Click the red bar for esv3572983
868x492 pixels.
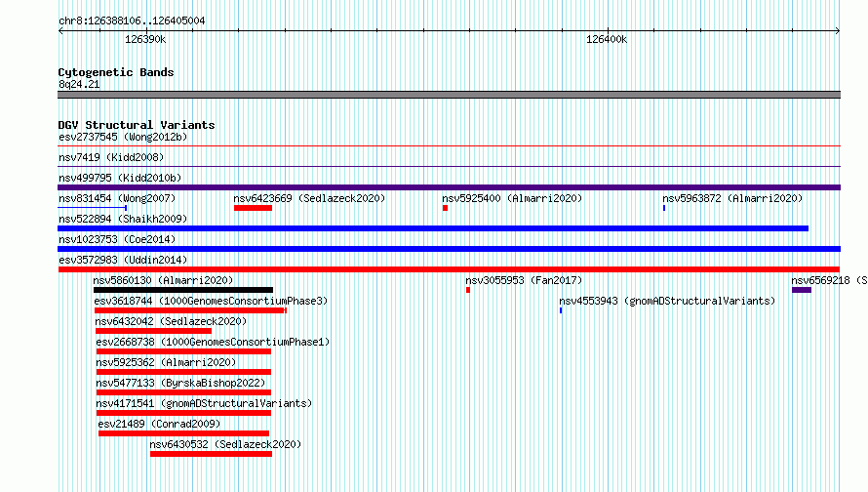click(449, 269)
